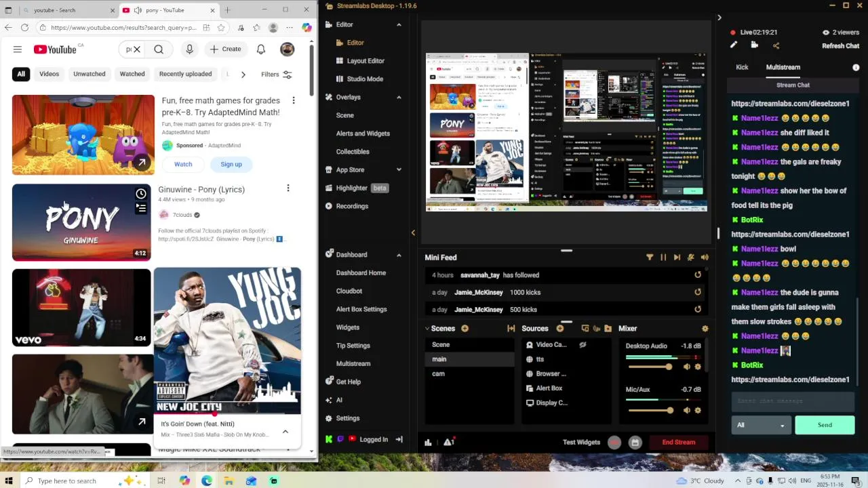Select the Recently uploaded filter chip
The image size is (868, 488).
(185, 74)
